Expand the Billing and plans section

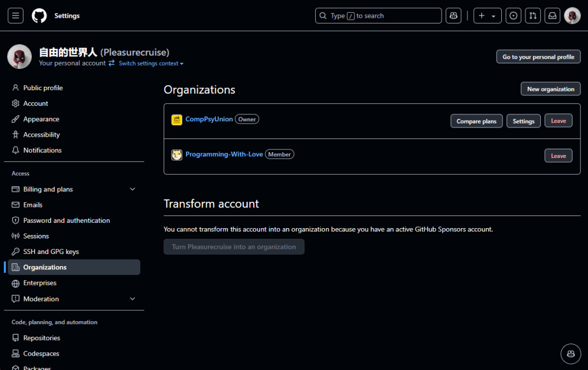(133, 189)
